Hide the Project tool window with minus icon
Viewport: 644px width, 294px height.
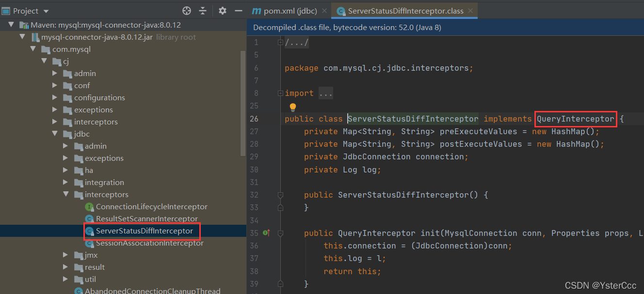click(x=238, y=10)
